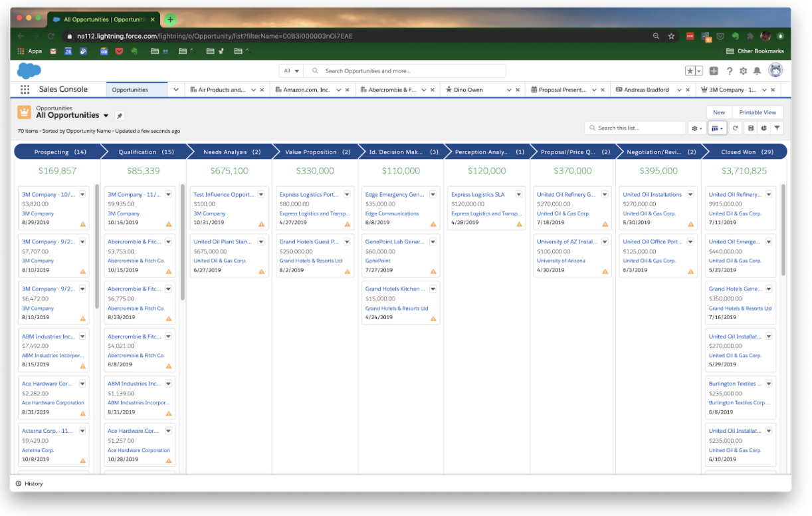Viewport: 812px width, 516px height.
Task: Open Pocket extension icon
Action: [x=721, y=36]
